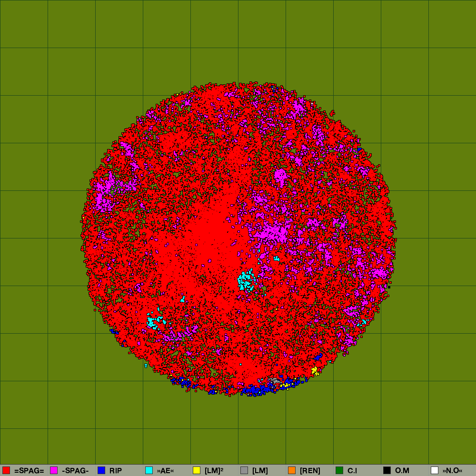Click the magenta -SPAG- legend swatch

tap(54, 470)
